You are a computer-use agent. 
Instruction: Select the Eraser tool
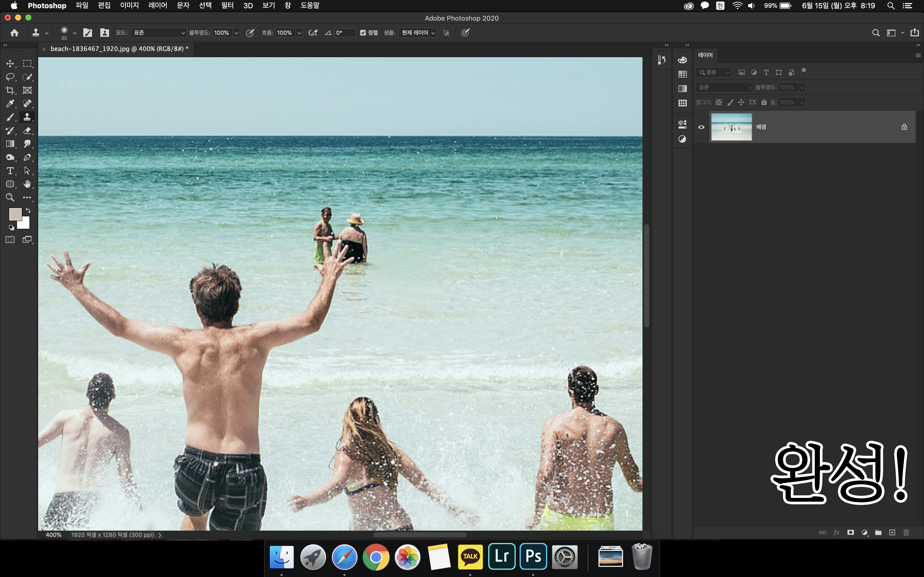27,131
